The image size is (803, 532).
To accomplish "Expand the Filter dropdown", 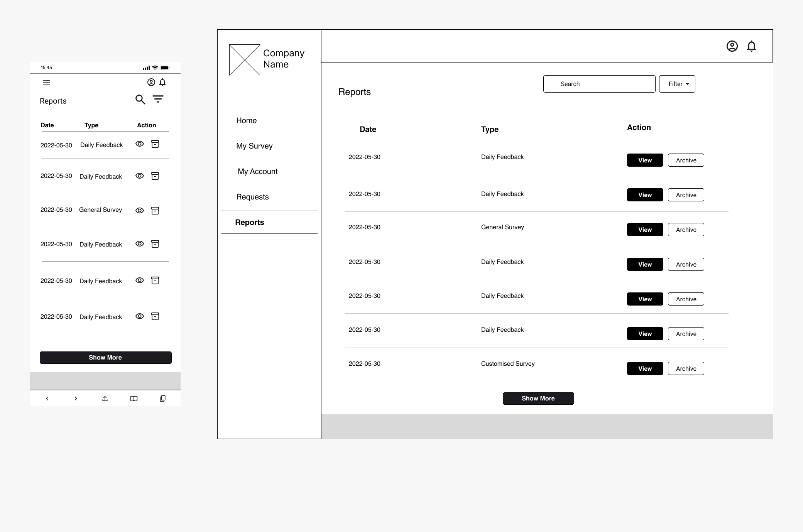I will coord(677,84).
